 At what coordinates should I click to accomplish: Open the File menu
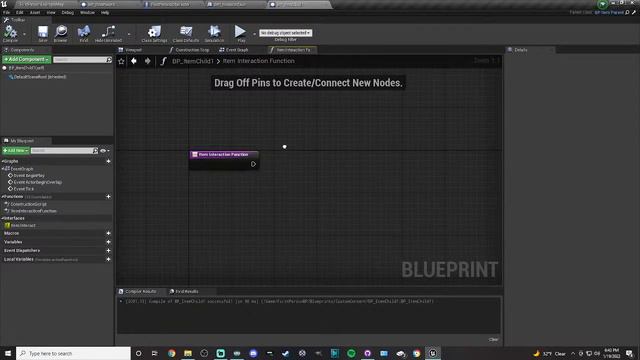click(x=7, y=13)
